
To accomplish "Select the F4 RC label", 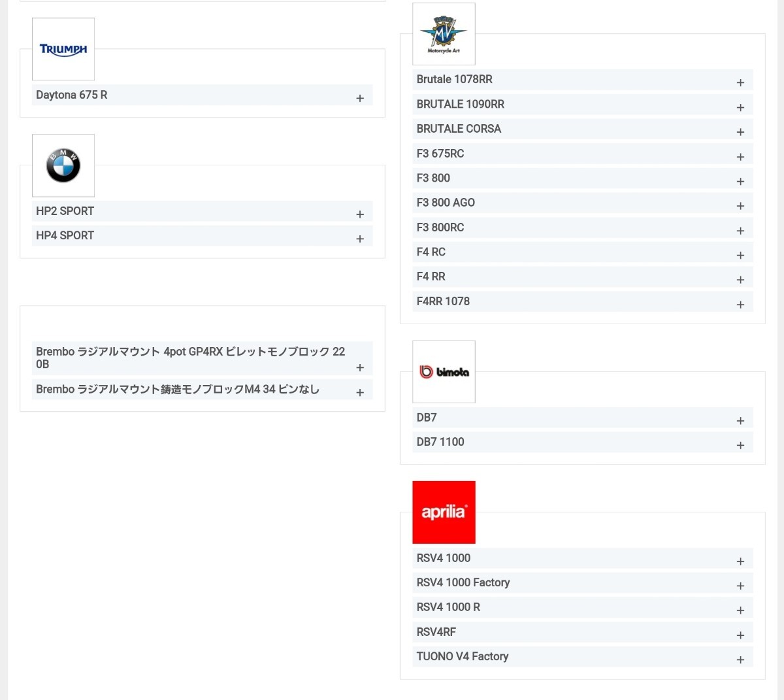I will coord(431,252).
